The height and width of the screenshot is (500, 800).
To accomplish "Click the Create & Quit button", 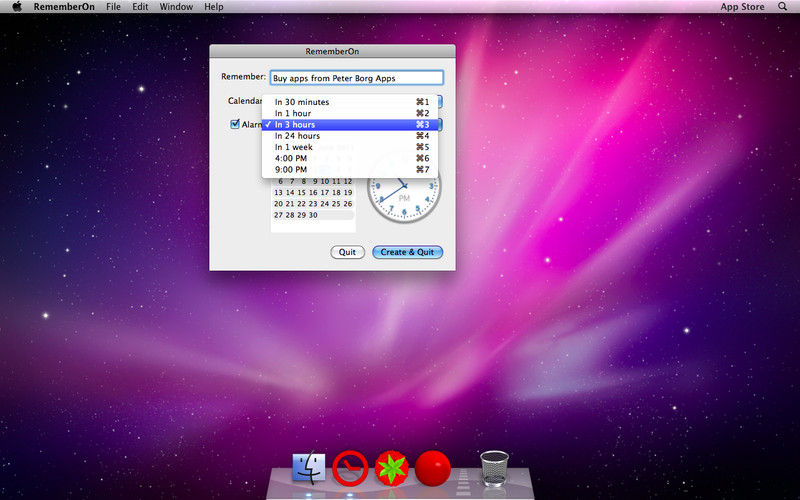I will pyautogui.click(x=407, y=252).
